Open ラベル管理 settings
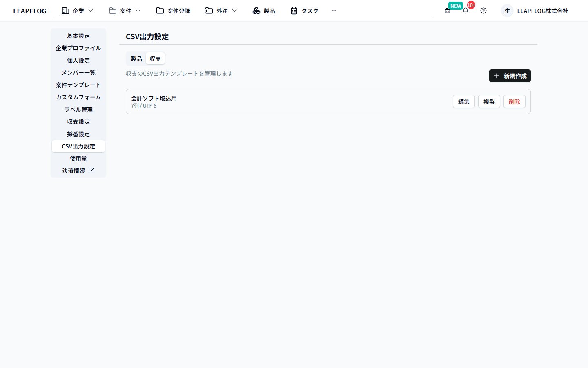This screenshot has width=588, height=368. (x=78, y=110)
